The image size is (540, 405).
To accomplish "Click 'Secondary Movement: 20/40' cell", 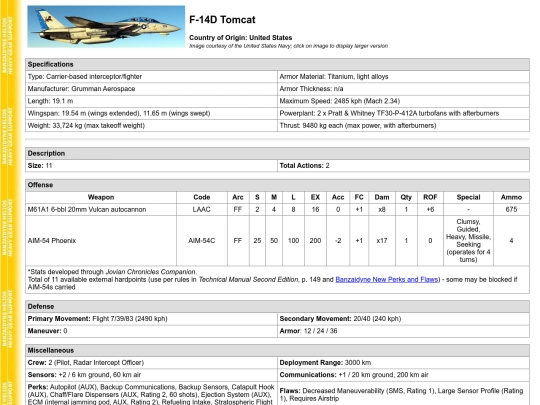I will point(403,319).
